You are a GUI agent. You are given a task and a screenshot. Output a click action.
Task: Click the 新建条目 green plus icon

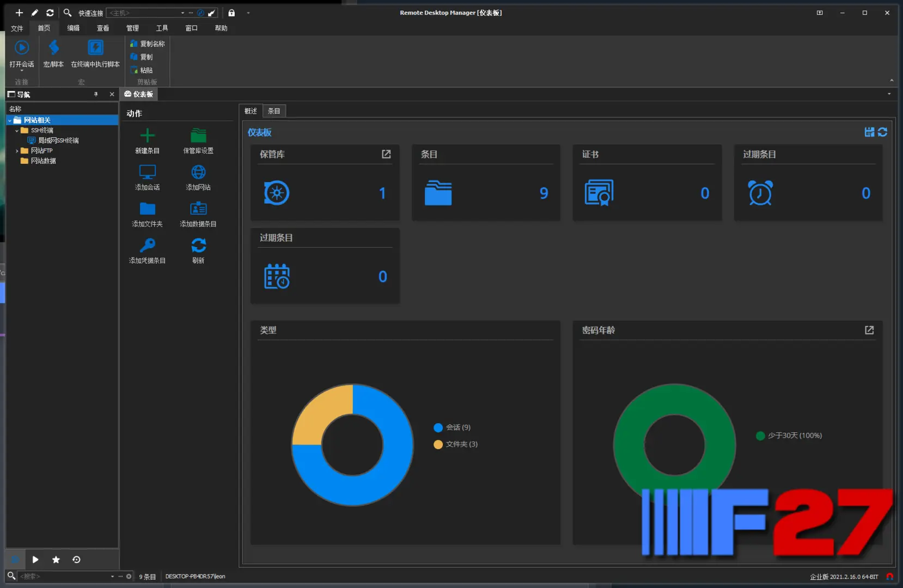click(x=147, y=136)
